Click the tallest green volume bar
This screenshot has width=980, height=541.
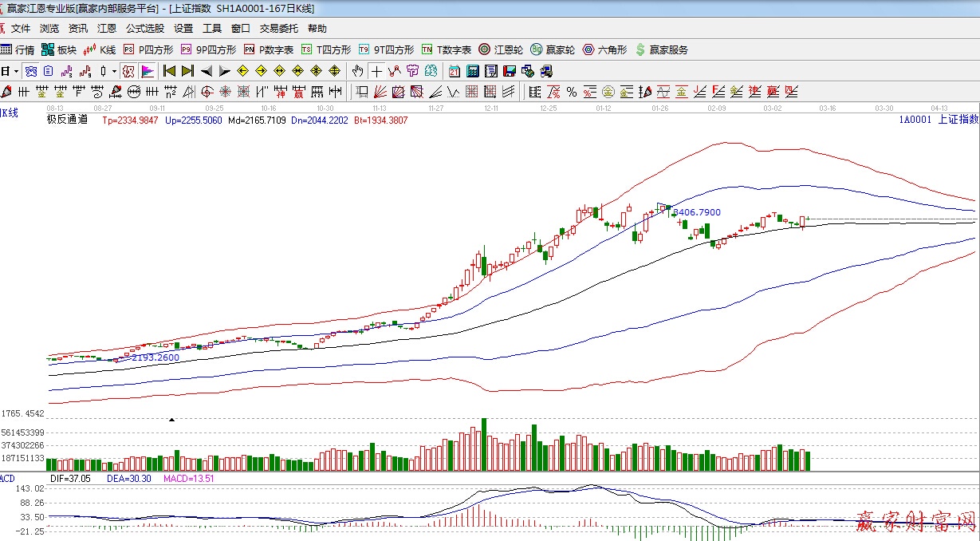tap(484, 444)
